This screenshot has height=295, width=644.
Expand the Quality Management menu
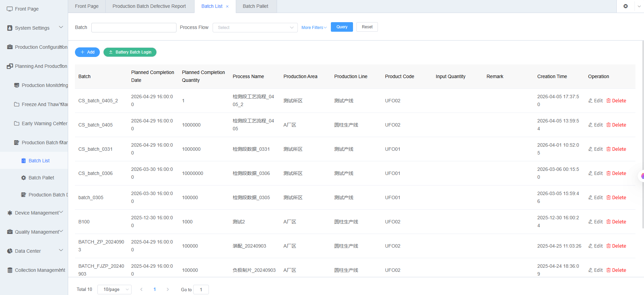61,231
